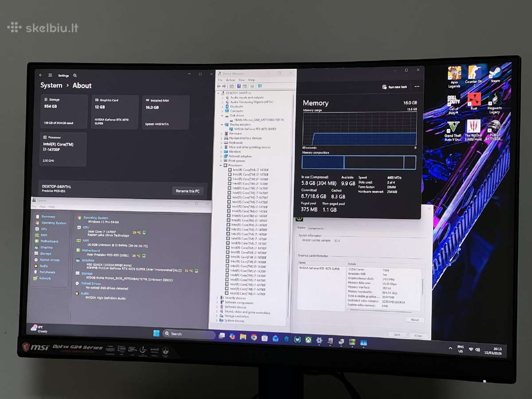Select Peripherals in the Speccy sidebar
Viewport: 532px width, 399px height.
pyautogui.click(x=44, y=272)
